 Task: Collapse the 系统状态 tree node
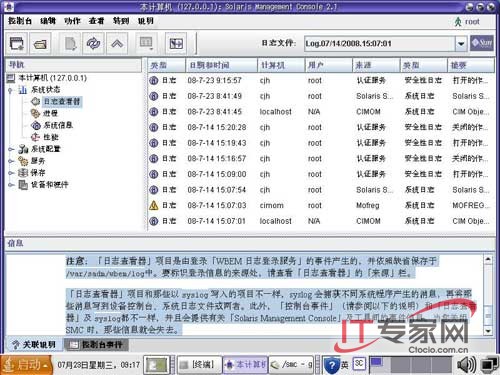coord(11,90)
